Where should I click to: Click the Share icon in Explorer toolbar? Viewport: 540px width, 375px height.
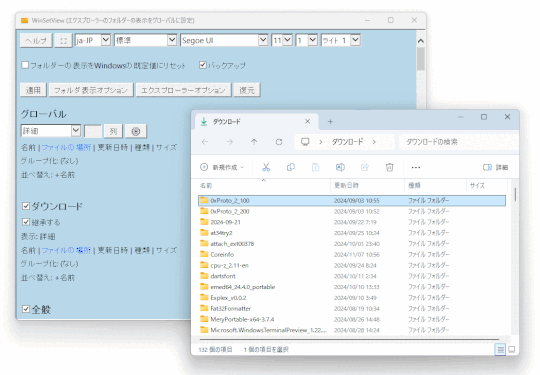(365, 167)
